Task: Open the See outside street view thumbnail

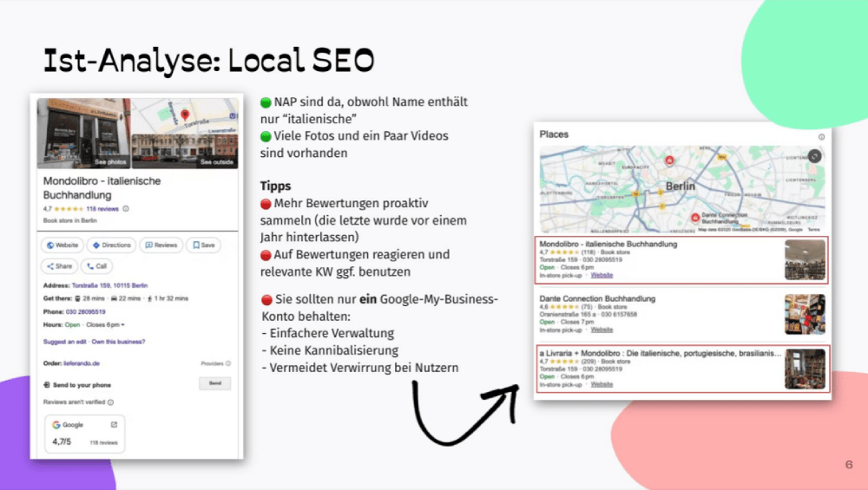Action: [185, 151]
